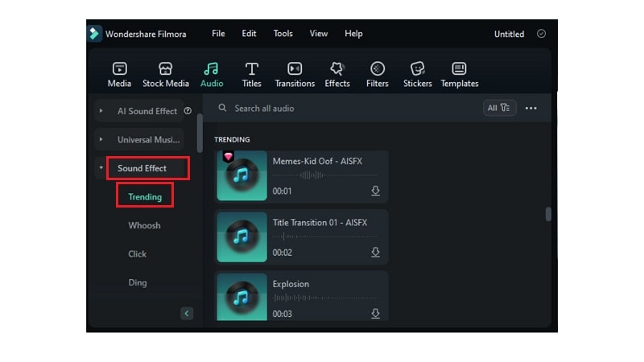Click the Memes-Kid Oof audio thumbnail
The width and height of the screenshot is (644, 362).
tap(242, 175)
